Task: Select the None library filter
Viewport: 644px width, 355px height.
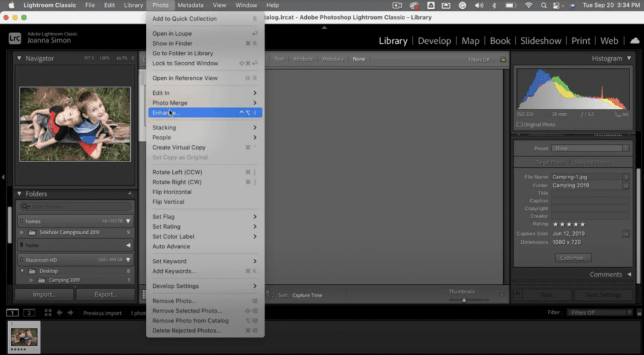Action: (358, 58)
